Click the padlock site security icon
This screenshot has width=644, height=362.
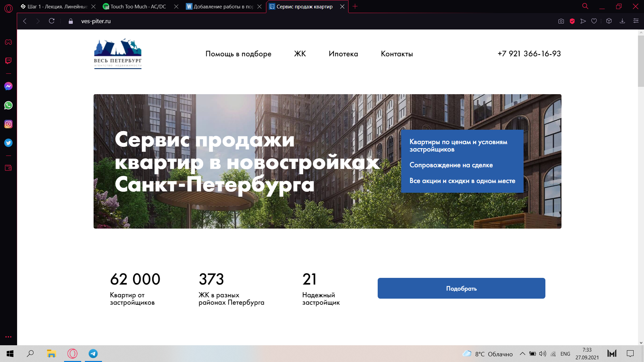pos(71,21)
